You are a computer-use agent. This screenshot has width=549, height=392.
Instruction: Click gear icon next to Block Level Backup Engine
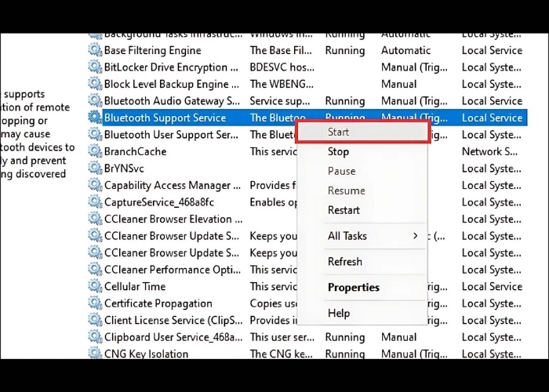(95, 85)
